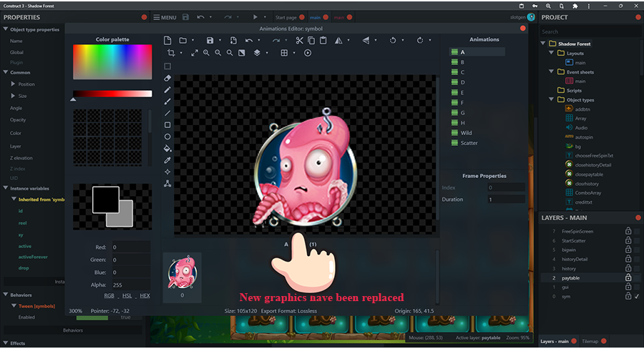Screen dimensions: 644x349
Task: Click the undo icon in the main toolbar
Action: (x=200, y=17)
